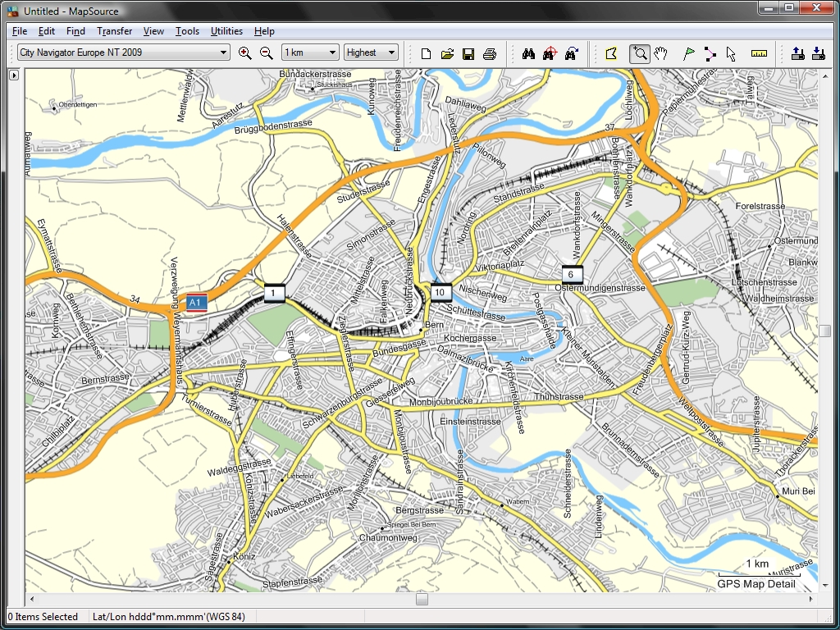Click the vertical scrollbar thumb beside the map

tap(824, 331)
